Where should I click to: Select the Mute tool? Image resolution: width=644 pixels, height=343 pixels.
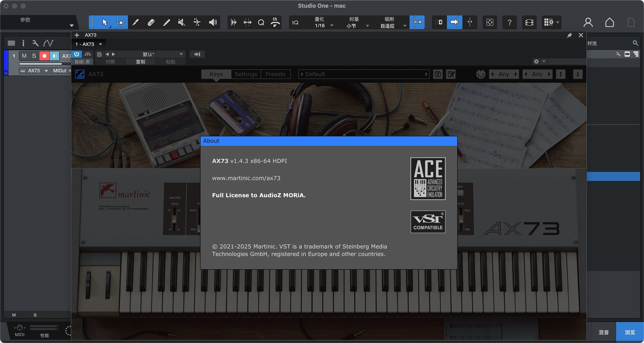(x=181, y=22)
